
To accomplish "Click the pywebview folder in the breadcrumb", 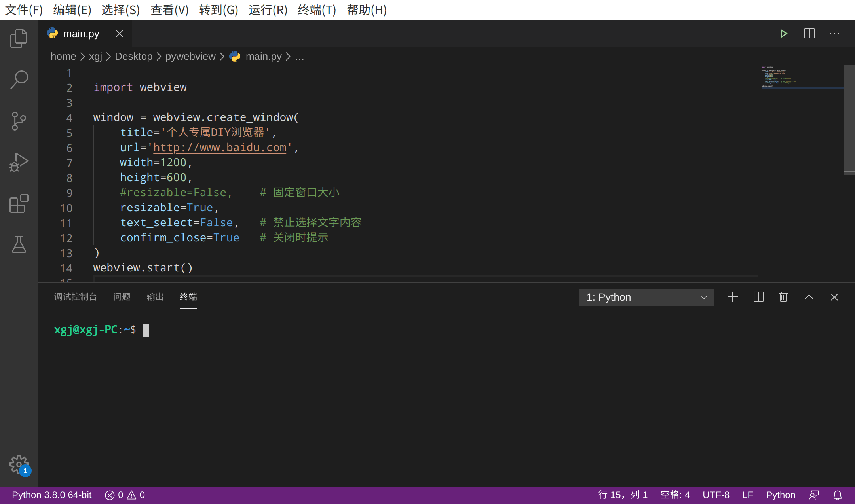I will point(190,57).
